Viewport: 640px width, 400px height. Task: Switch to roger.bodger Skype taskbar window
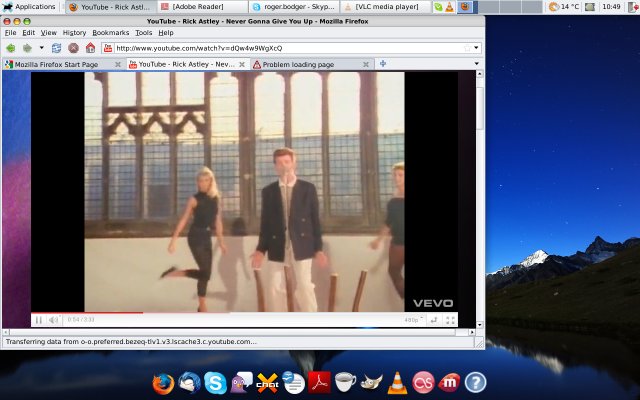coord(294,7)
